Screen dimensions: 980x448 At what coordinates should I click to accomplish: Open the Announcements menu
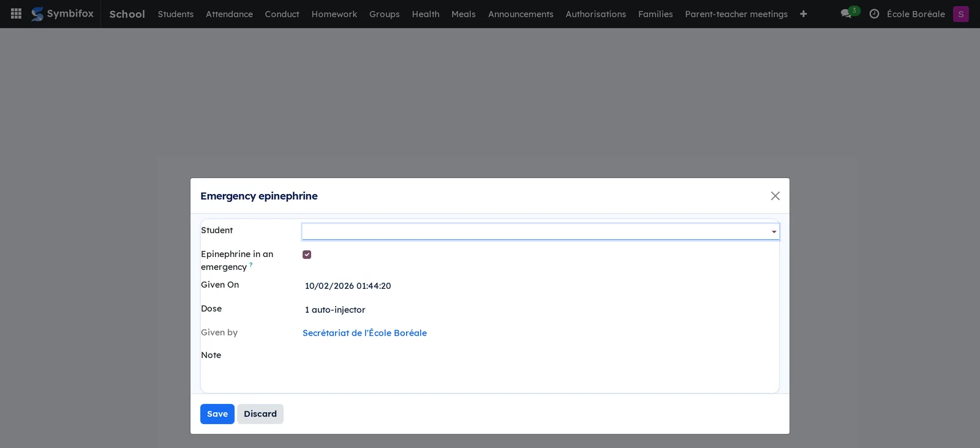pos(521,14)
